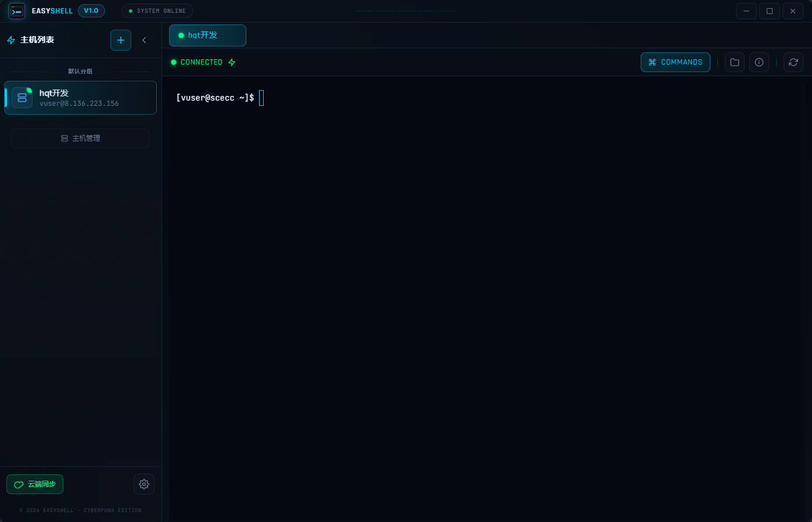Click the server icon of hqt开发 host
812x522 pixels.
pyautogui.click(x=22, y=98)
